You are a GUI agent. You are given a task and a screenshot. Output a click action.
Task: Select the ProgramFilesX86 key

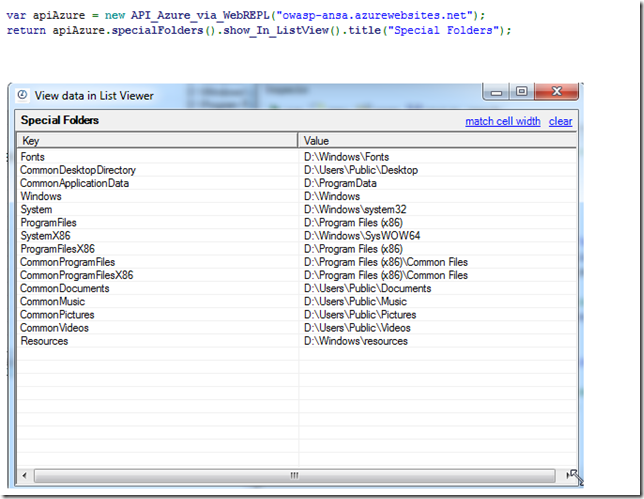click(56, 249)
